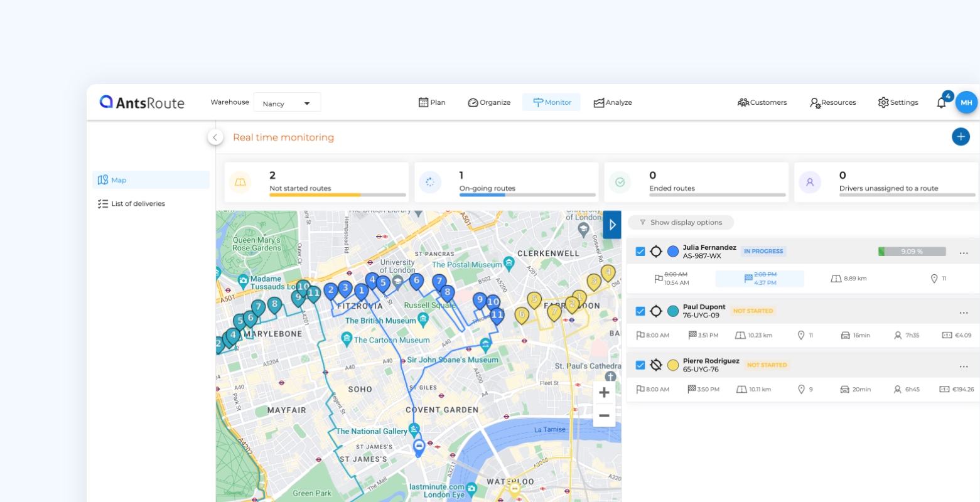The height and width of the screenshot is (502, 980).
Task: Open Settings via the gear icon
Action: [x=883, y=102]
